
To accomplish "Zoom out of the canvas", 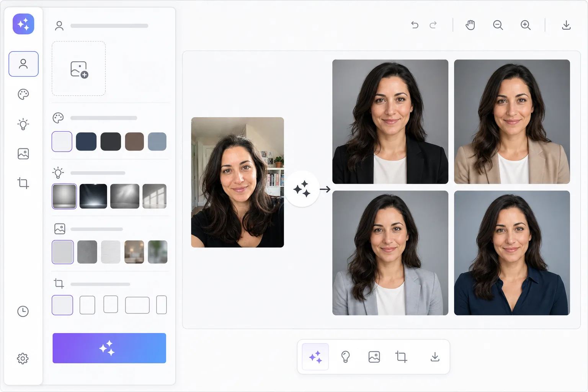I will [498, 25].
